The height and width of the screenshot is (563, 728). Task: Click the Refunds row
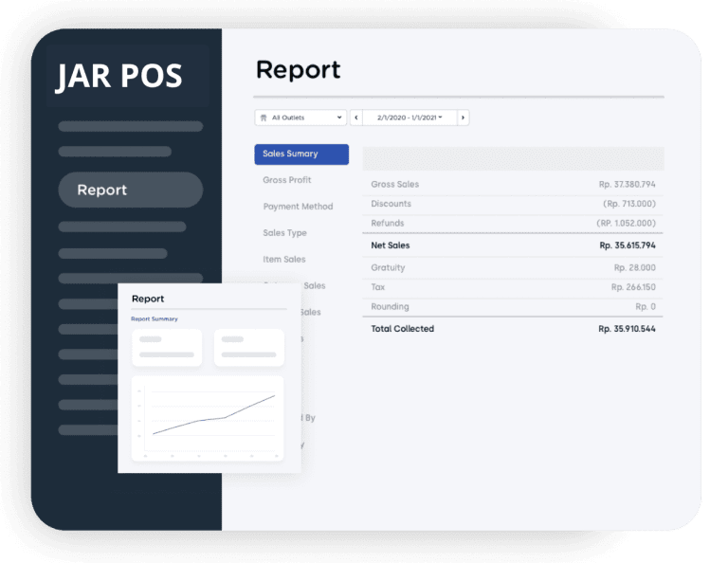(513, 224)
